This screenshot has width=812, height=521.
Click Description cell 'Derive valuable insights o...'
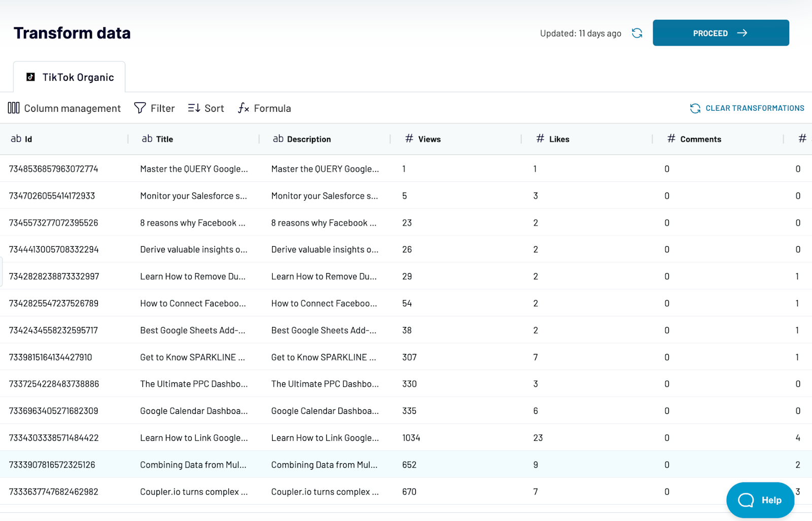(x=325, y=250)
